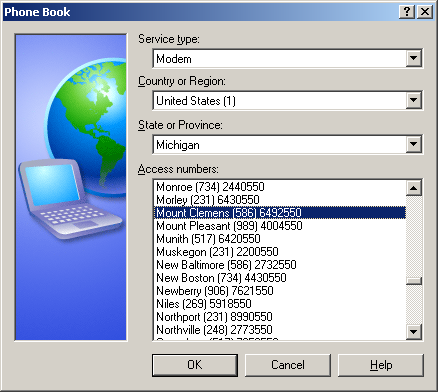Click the access numbers scrollbar thumb
Screen dimensions: 438x392
click(x=414, y=281)
